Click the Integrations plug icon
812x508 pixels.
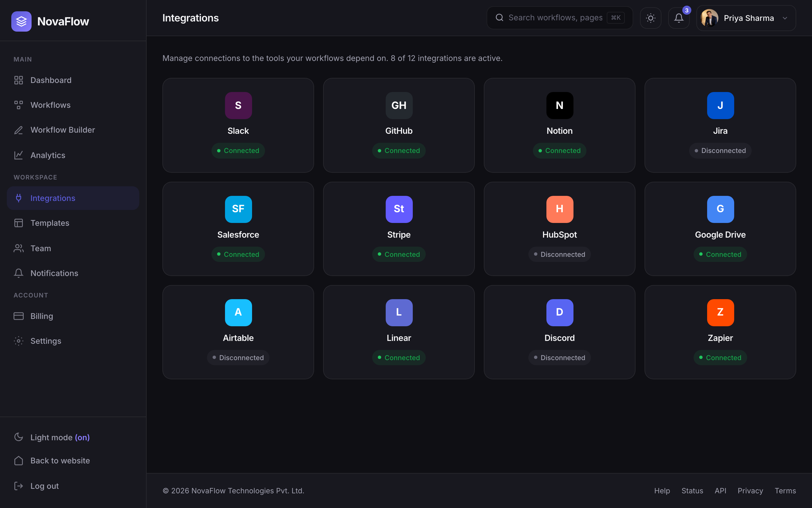(x=18, y=198)
